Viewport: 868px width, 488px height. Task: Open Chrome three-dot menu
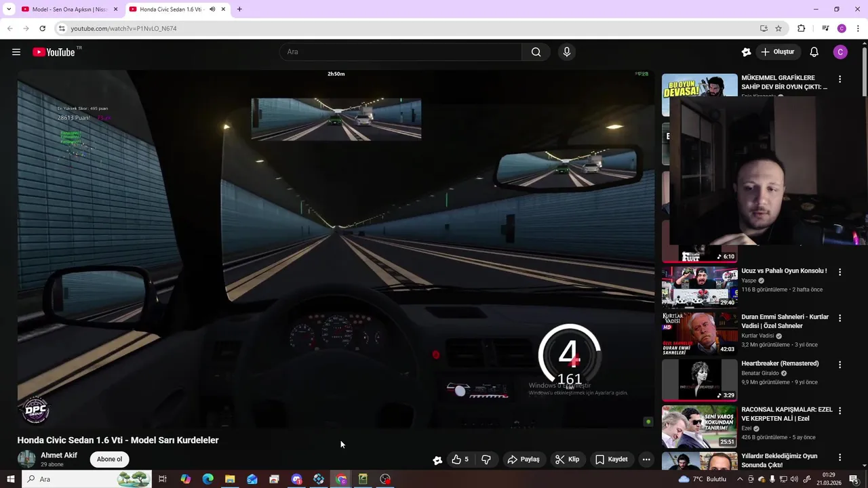pos(858,28)
